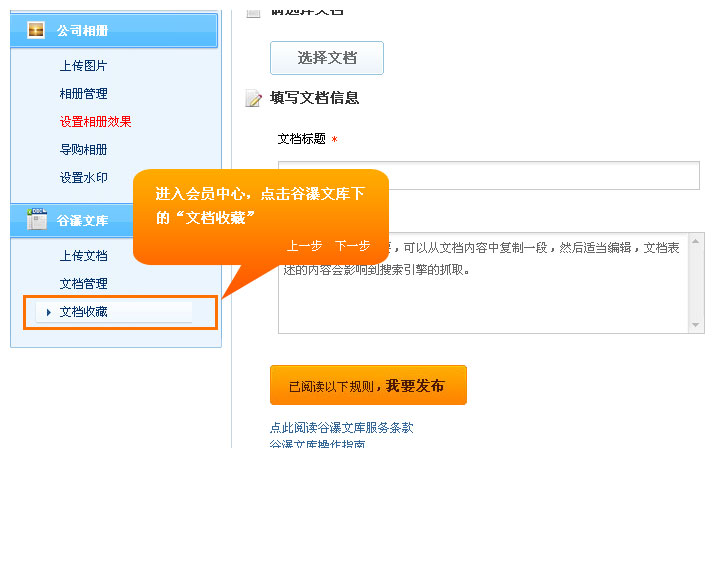725x585 pixels.
Task: Open 上传图片 in the sidebar
Action: point(83,66)
